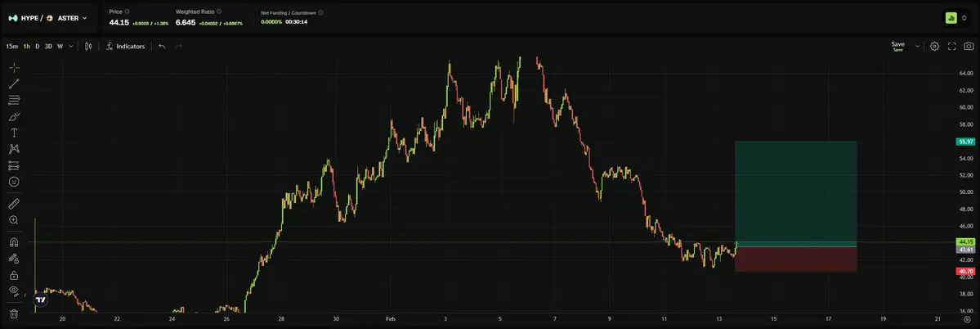Open the long/short position prediction tools
980x329 pixels.
(x=14, y=166)
